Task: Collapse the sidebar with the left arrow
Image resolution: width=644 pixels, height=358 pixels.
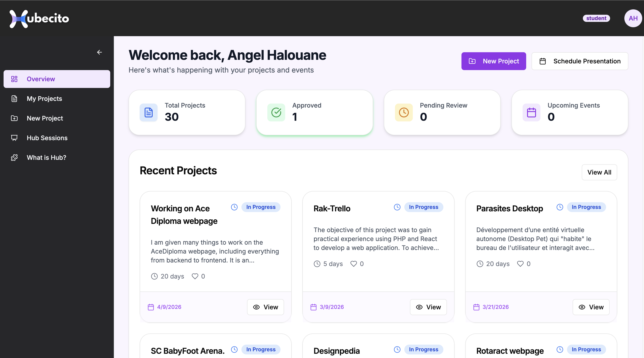Action: (99, 52)
